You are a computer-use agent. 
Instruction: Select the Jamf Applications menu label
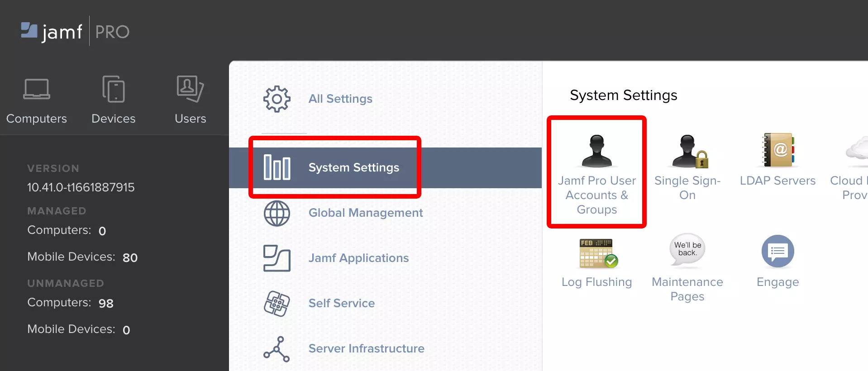pos(358,258)
